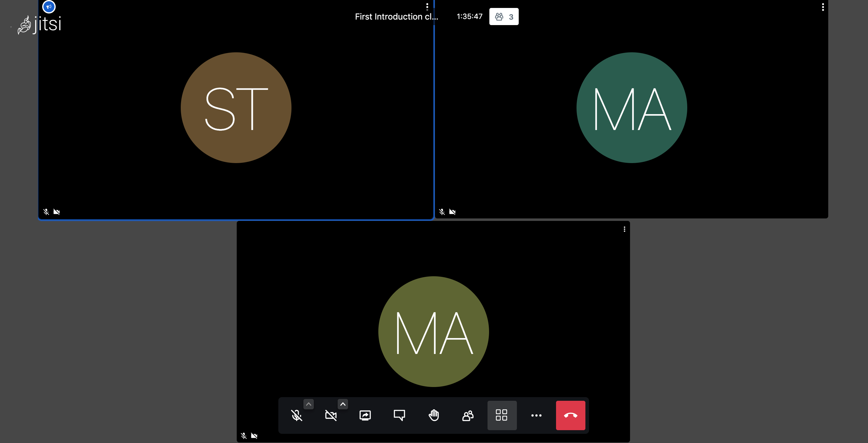The image size is (868, 443).
Task: Click the meeting title First Introduction
Action: (397, 17)
